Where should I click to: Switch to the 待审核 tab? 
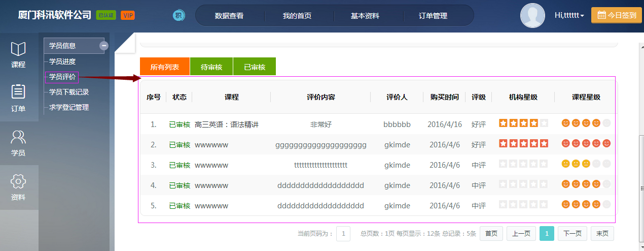[x=211, y=67]
